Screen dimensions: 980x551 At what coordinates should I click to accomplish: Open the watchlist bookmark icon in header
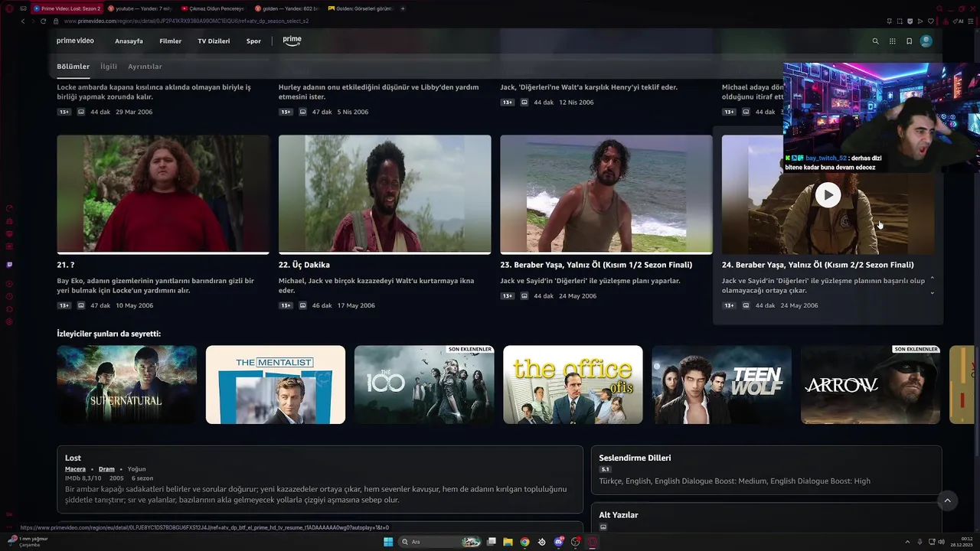(x=909, y=41)
